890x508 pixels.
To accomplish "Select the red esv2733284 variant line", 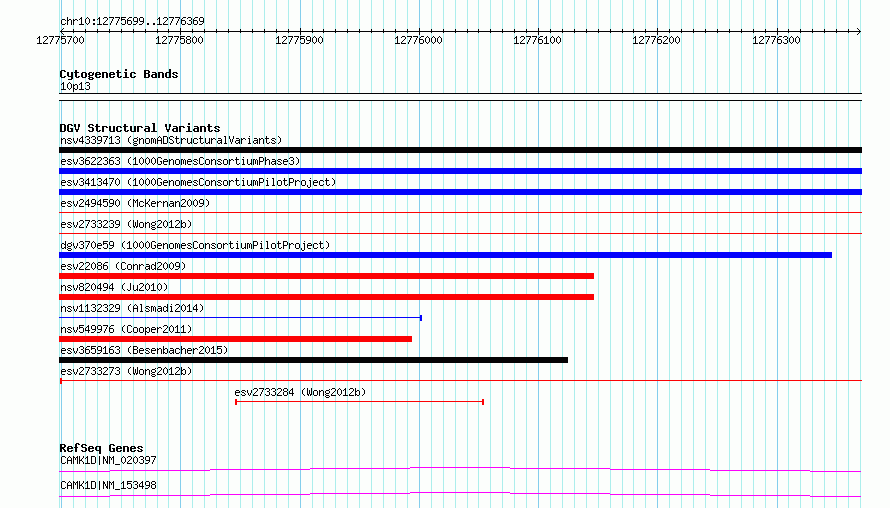I will (x=359, y=402).
